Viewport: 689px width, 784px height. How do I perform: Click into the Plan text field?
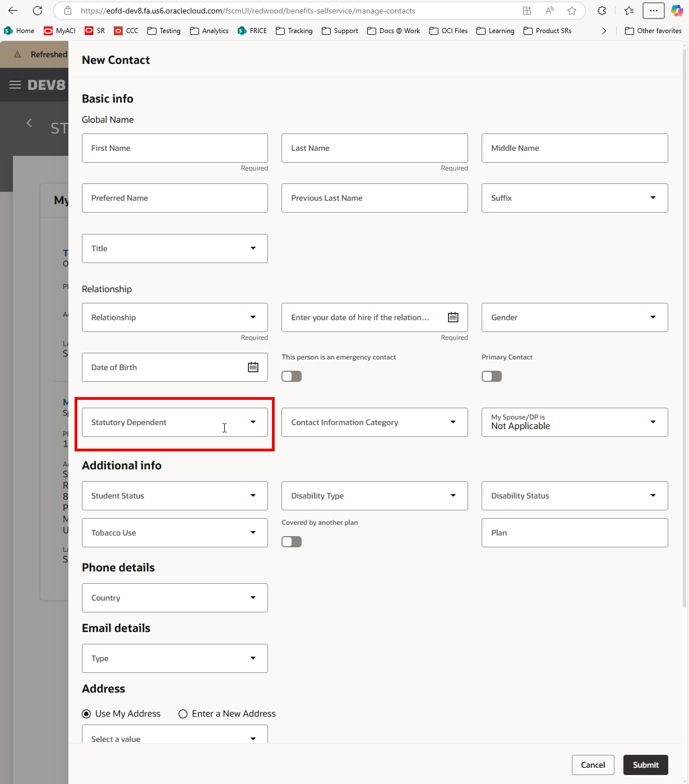(575, 533)
